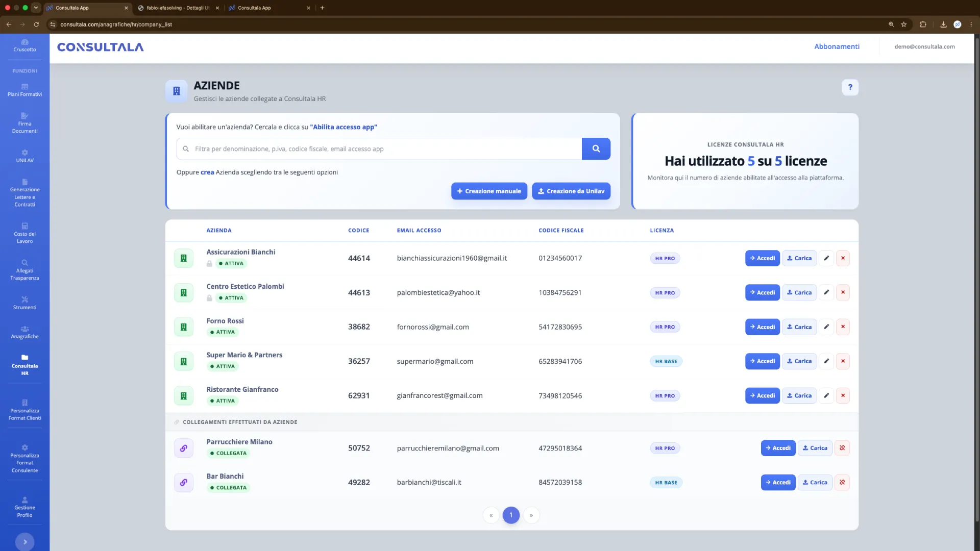980x551 pixels.
Task: Open Piani Formativi in the sidebar
Action: coord(24,90)
